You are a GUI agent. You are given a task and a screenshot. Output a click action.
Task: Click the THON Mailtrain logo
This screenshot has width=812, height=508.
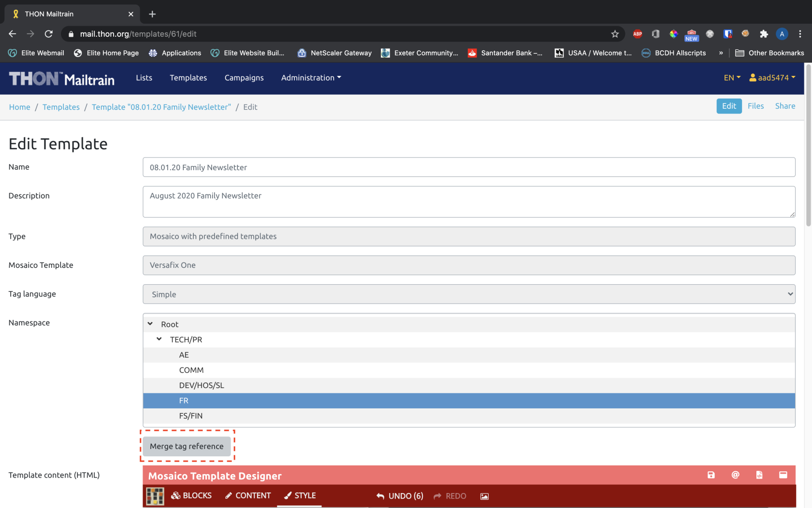click(61, 78)
